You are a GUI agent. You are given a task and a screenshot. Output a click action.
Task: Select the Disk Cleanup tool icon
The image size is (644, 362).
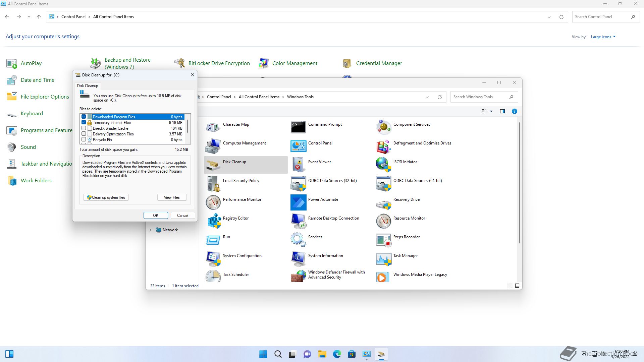click(213, 165)
